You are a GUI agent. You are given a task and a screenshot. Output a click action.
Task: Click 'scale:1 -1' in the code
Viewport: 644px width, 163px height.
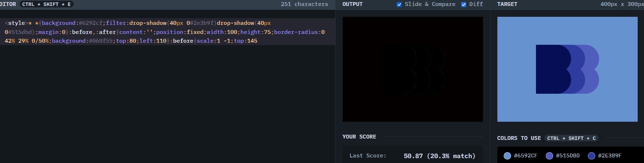(x=213, y=41)
